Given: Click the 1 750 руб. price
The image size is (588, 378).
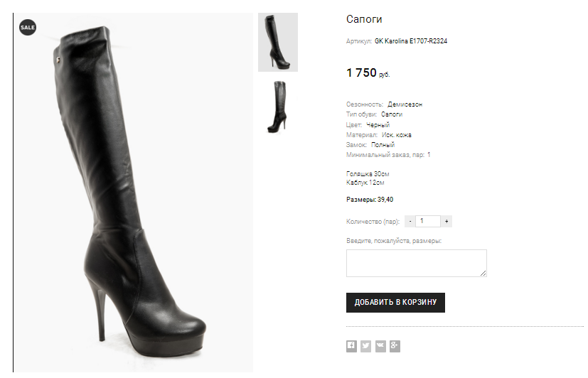Looking at the screenshot, I should coord(368,73).
